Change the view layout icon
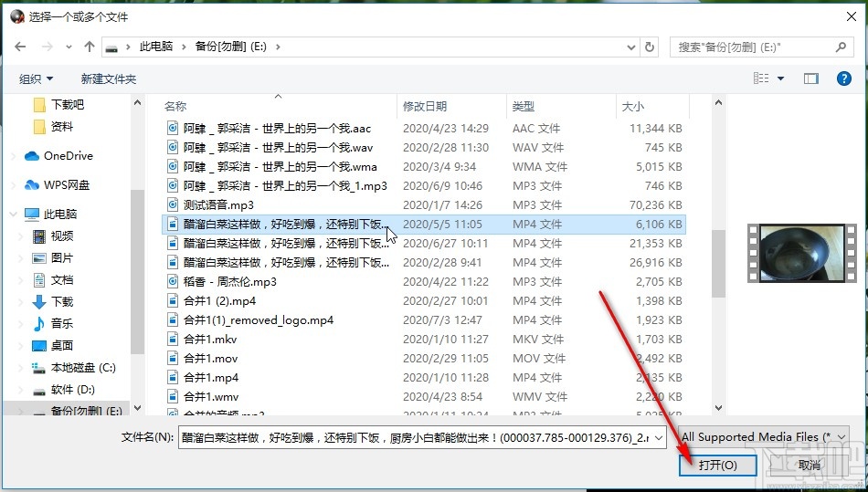Viewport: 868px width, 492px height. (x=761, y=79)
